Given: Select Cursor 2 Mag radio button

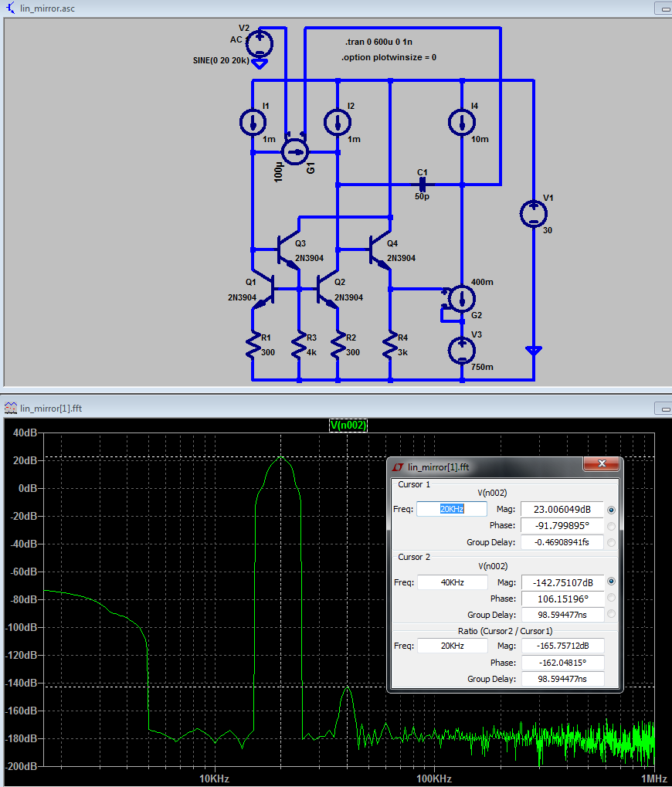Looking at the screenshot, I should pyautogui.click(x=611, y=582).
